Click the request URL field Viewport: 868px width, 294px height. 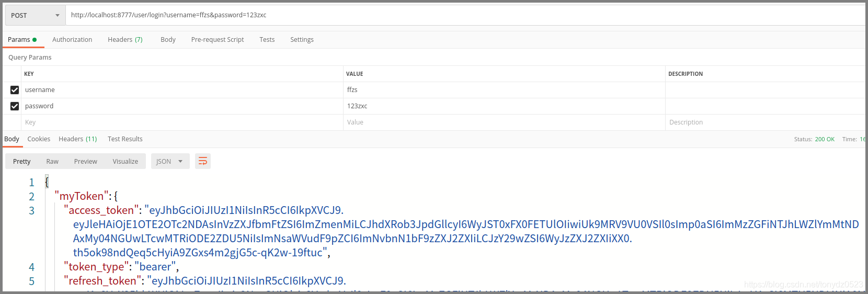[465, 15]
